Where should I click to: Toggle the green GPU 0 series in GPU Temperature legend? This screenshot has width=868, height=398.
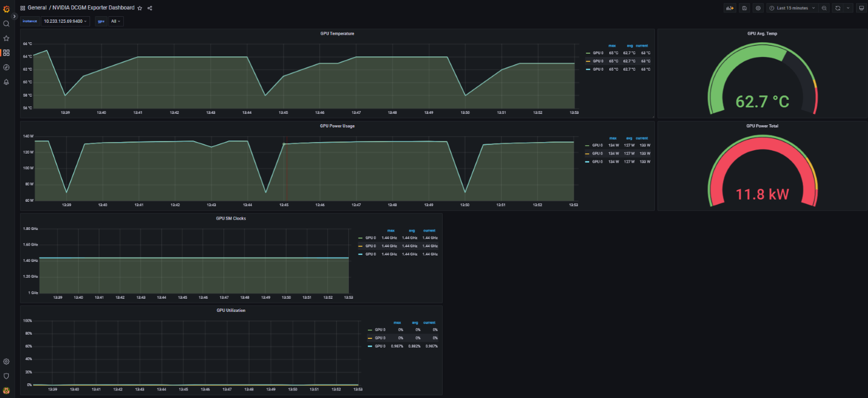[597, 53]
